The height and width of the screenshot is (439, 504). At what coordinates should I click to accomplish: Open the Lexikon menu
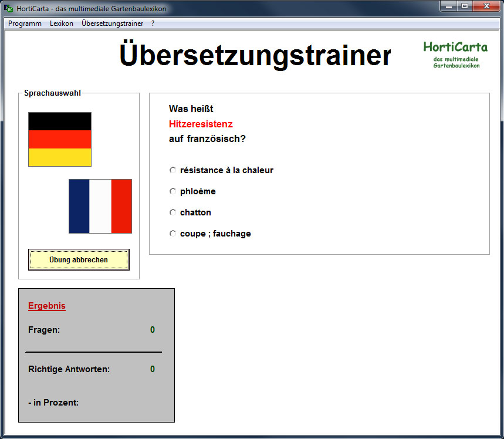pos(62,23)
